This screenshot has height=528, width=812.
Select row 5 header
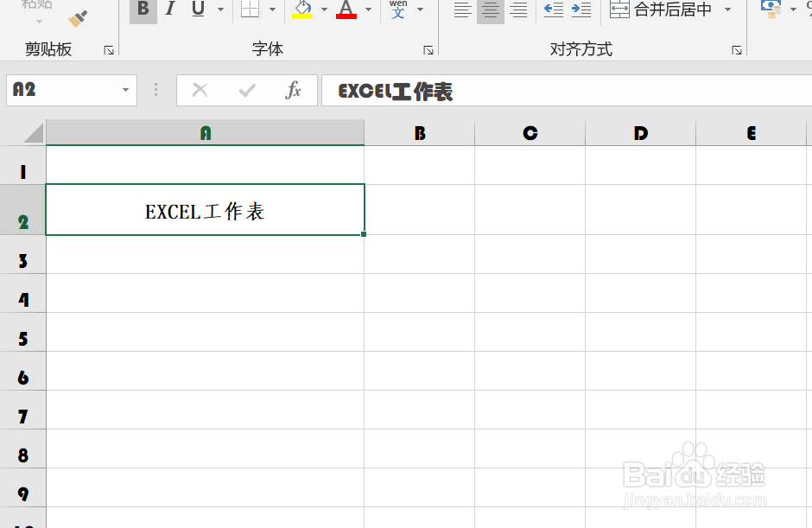tap(22, 332)
